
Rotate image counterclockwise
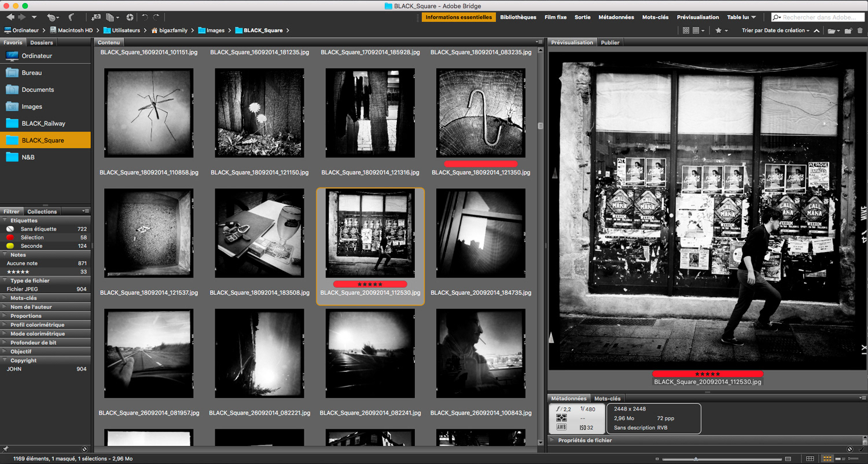pos(145,17)
